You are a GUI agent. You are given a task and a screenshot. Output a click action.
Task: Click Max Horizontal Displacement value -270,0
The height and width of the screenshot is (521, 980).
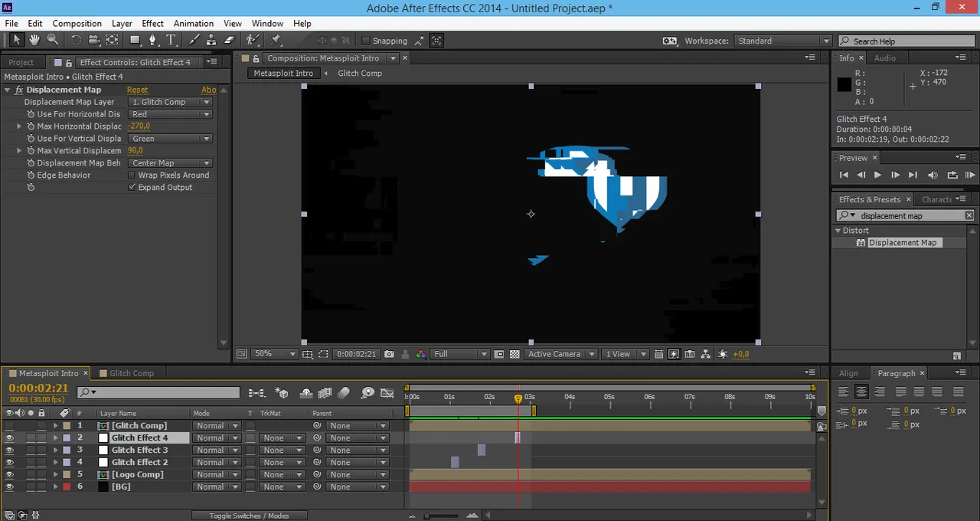pyautogui.click(x=139, y=126)
